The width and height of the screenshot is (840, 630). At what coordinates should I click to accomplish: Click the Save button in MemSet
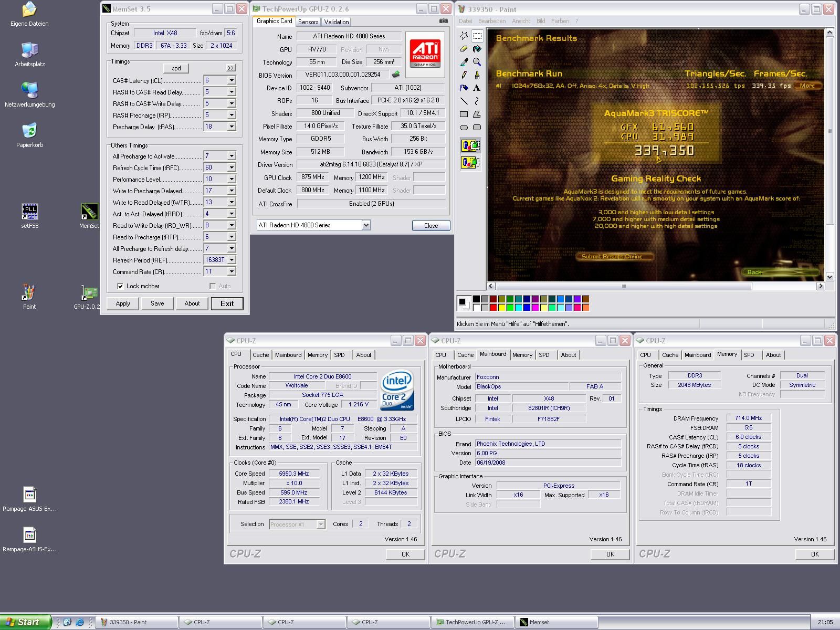pyautogui.click(x=157, y=303)
